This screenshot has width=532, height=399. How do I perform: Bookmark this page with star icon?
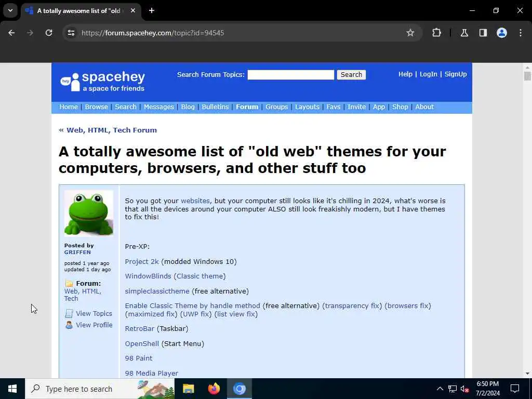410,33
